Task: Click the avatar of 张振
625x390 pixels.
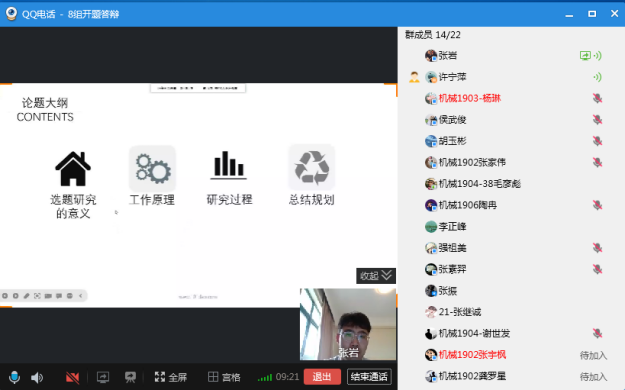Action: click(431, 291)
